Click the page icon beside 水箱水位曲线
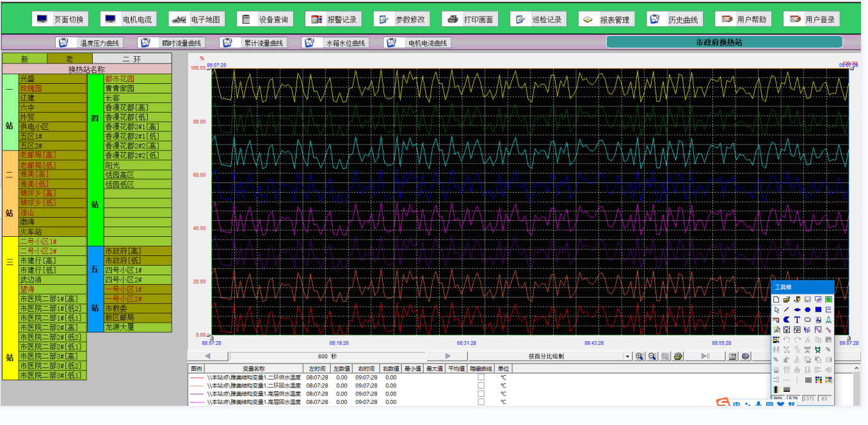This screenshot has width=868, height=425. (310, 43)
